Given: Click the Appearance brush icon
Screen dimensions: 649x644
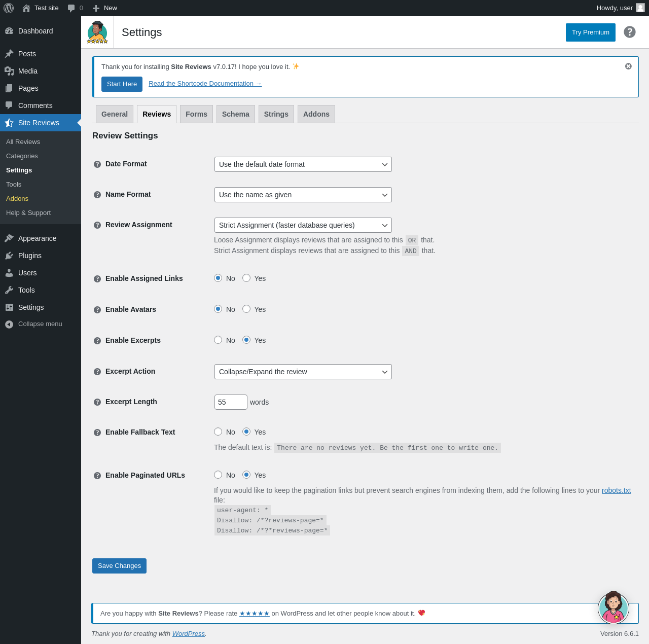Looking at the screenshot, I should click(x=9, y=238).
